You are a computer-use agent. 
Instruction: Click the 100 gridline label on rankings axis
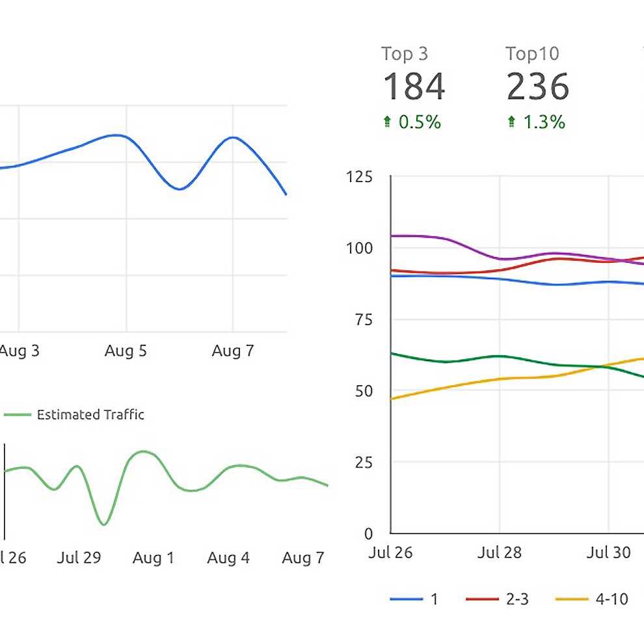360,248
